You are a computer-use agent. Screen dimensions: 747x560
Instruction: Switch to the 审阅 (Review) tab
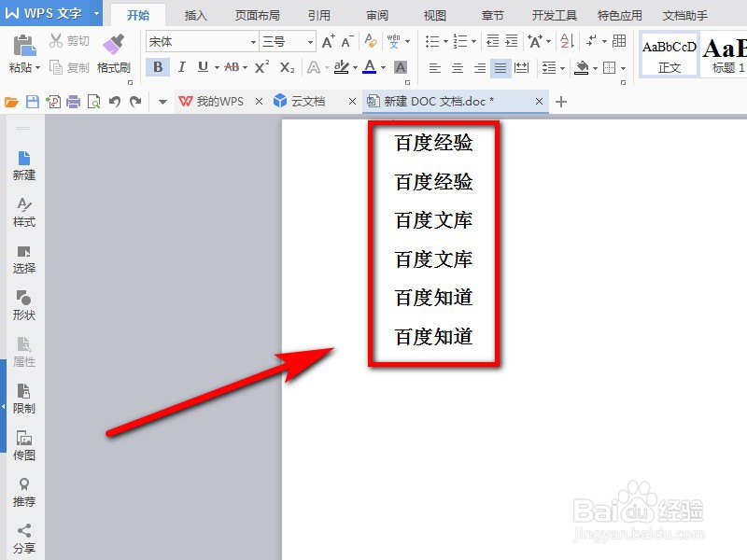[x=377, y=15]
